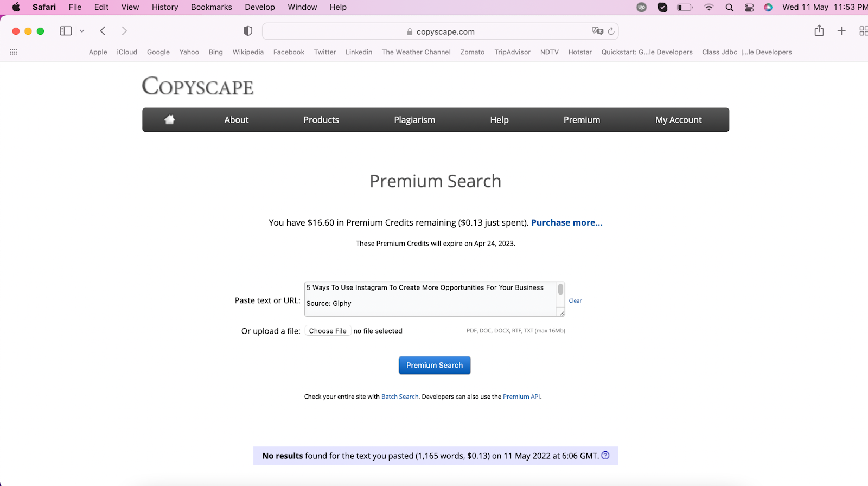Click the translate icon in address bar
The height and width of the screenshot is (486, 868).
click(597, 31)
